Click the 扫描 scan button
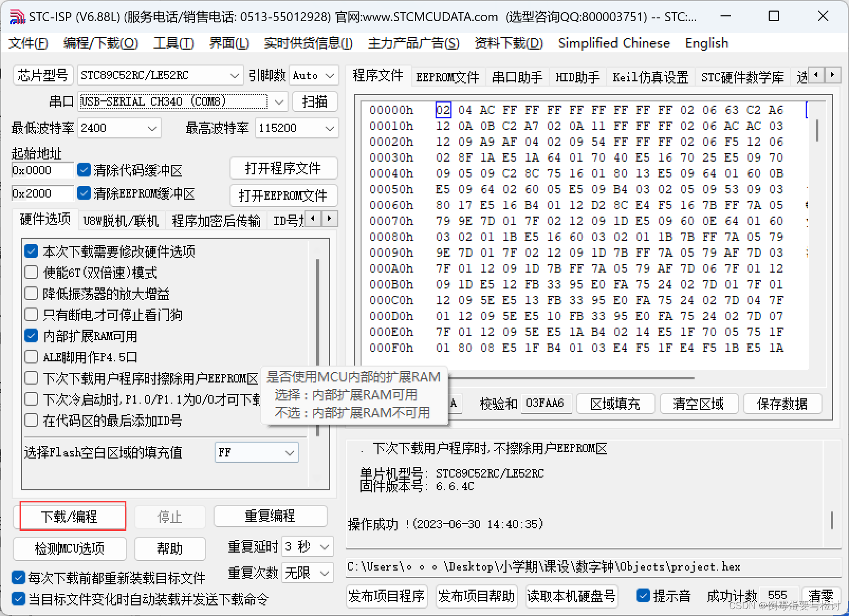This screenshot has height=616, width=849. coord(315,101)
